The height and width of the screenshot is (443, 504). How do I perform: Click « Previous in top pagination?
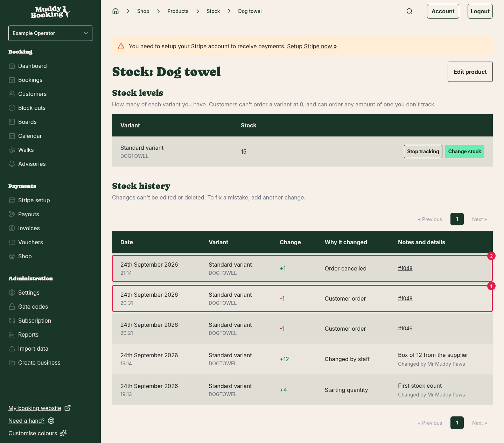[x=430, y=219]
